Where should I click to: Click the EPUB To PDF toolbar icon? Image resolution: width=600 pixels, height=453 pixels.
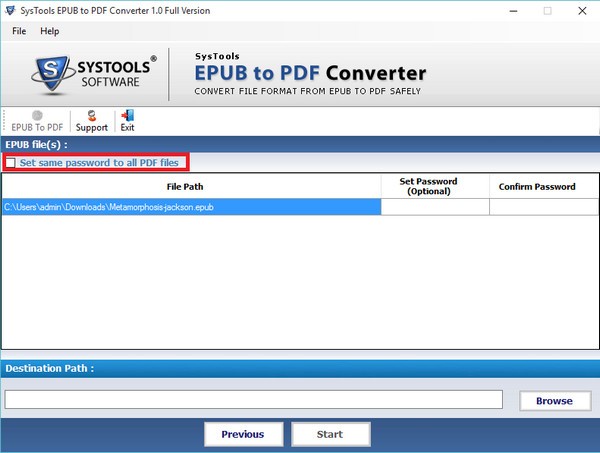pos(36,121)
